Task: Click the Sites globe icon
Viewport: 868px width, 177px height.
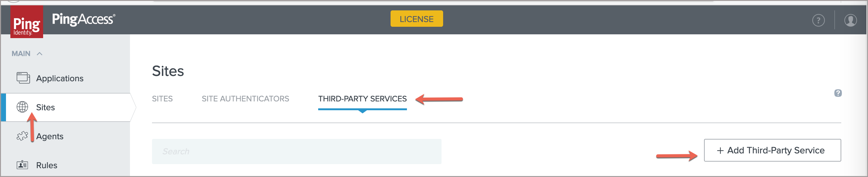Action: tap(22, 107)
